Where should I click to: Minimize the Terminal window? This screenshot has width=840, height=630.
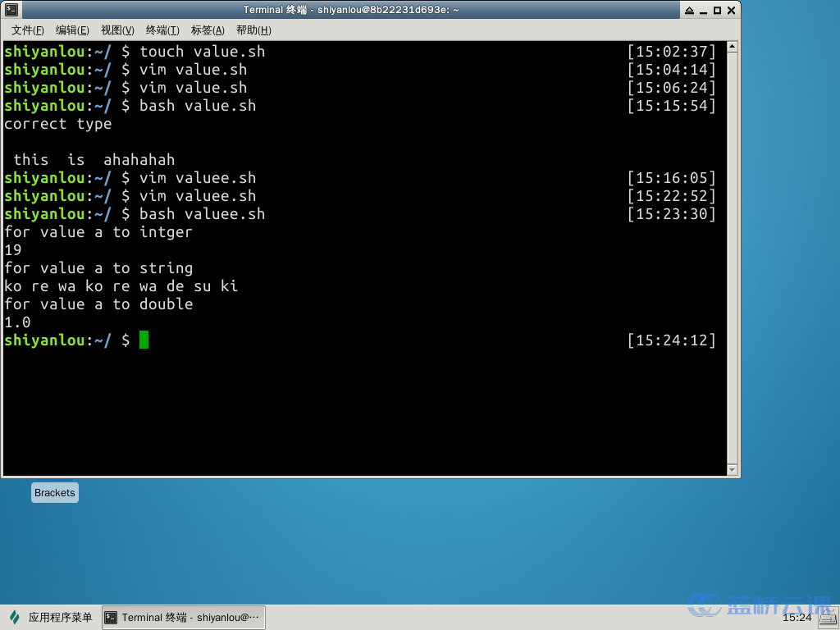point(703,10)
